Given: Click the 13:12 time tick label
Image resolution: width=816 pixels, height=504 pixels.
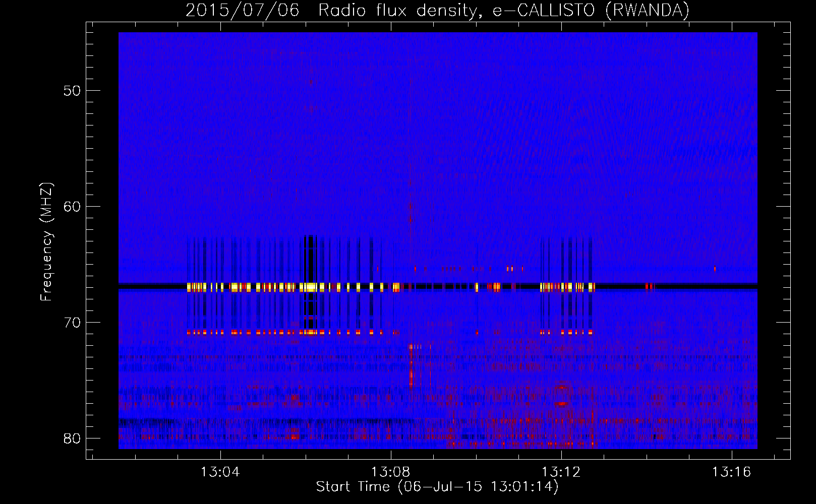Looking at the screenshot, I should pyautogui.click(x=561, y=472).
